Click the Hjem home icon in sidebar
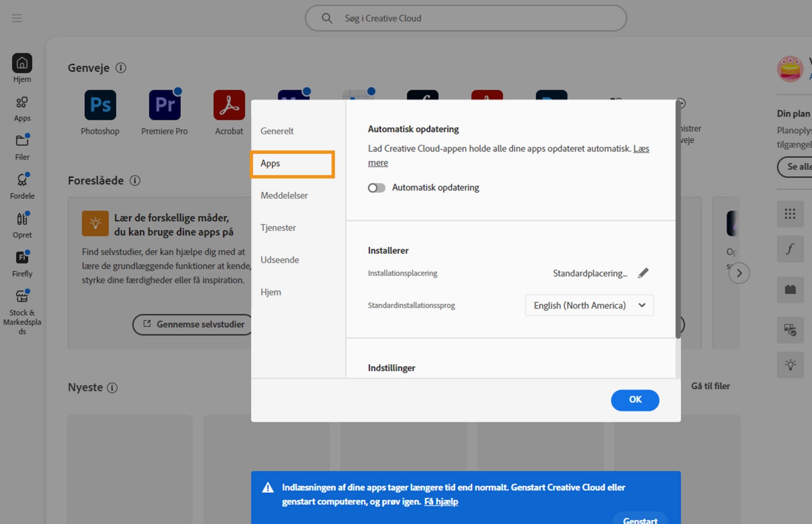Image resolution: width=812 pixels, height=524 pixels. [x=22, y=63]
